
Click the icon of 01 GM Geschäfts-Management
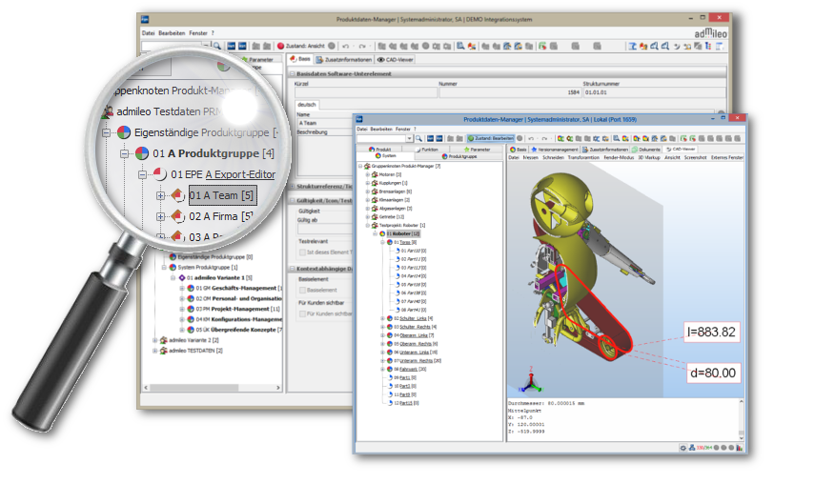click(x=190, y=288)
